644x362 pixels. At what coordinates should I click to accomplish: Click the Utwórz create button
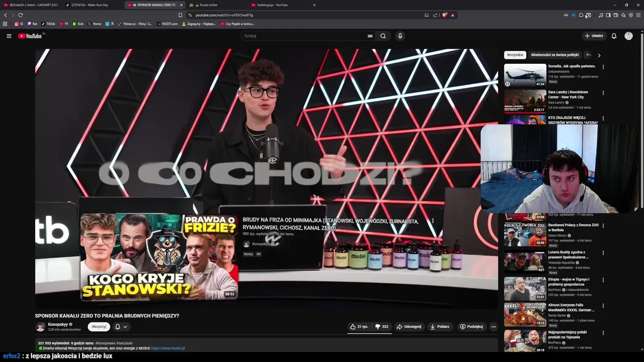(594, 36)
